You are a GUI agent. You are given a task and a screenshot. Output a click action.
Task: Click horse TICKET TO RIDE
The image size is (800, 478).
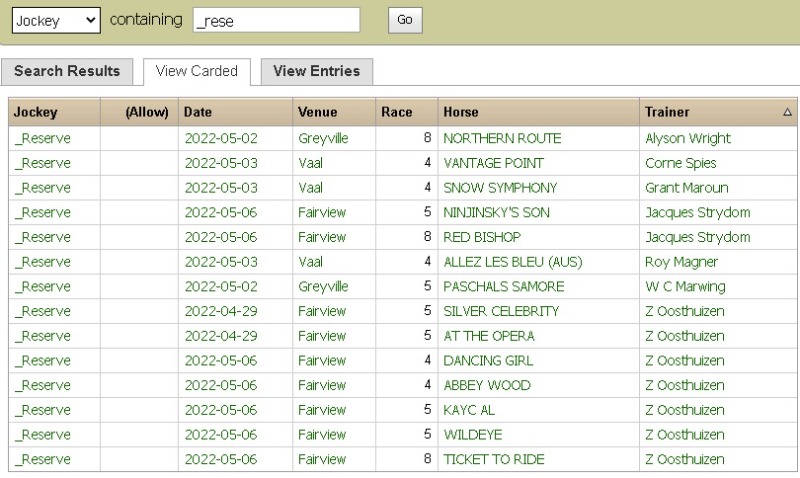coord(494,459)
